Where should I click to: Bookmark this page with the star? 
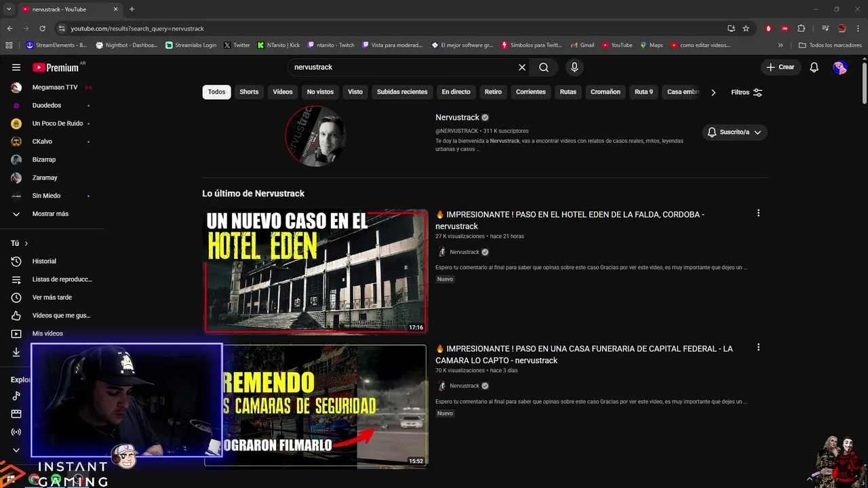point(746,28)
